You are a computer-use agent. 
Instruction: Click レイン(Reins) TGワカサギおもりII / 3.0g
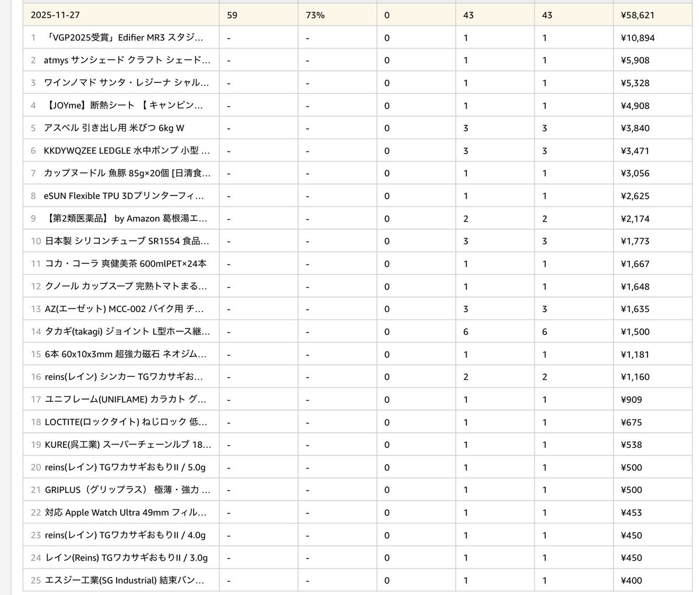click(x=126, y=558)
